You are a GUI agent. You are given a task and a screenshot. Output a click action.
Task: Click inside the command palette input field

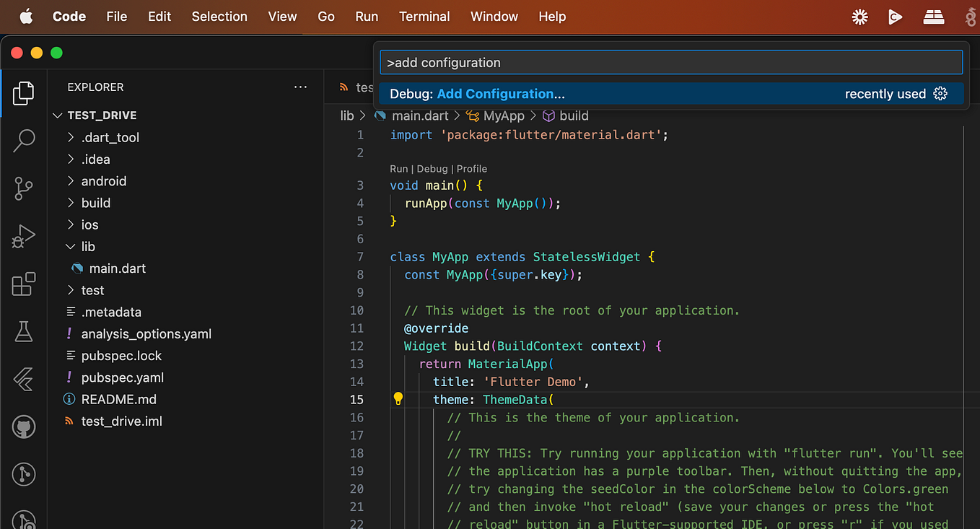pos(670,62)
